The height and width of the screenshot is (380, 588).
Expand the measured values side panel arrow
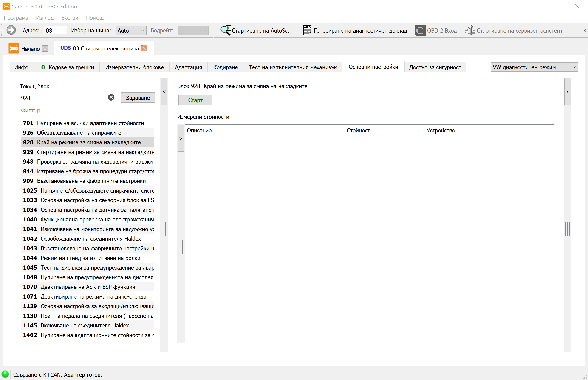[x=181, y=138]
